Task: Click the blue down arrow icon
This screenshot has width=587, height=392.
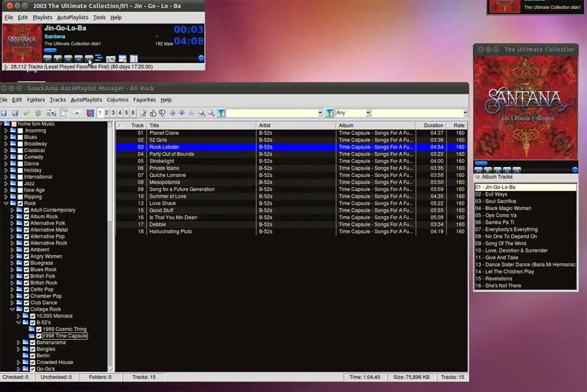Action: point(182,113)
